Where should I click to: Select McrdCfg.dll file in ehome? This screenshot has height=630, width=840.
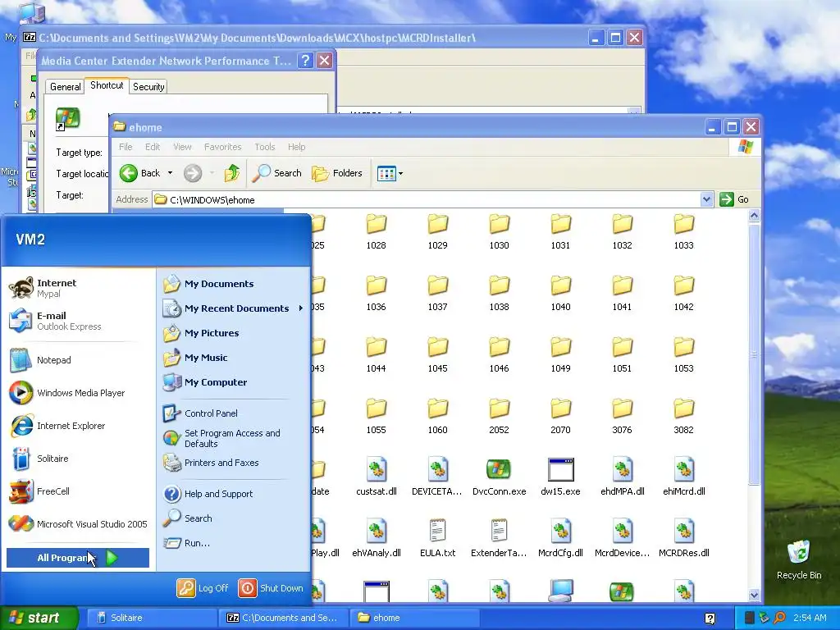[560, 538]
